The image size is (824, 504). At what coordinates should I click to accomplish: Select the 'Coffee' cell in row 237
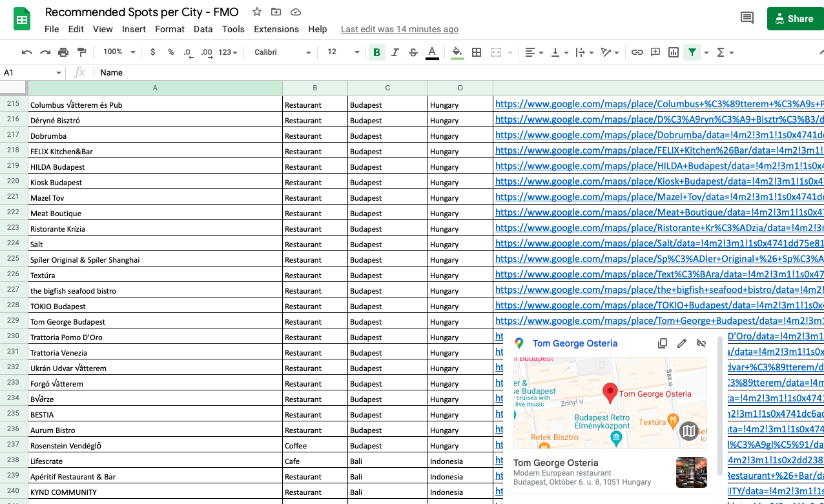(315, 445)
